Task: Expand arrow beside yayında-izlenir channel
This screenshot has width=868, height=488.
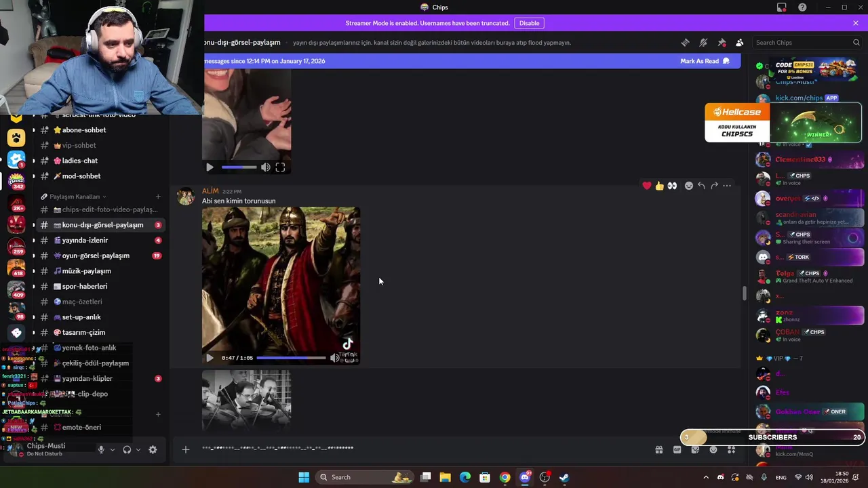Action: [34, 240]
